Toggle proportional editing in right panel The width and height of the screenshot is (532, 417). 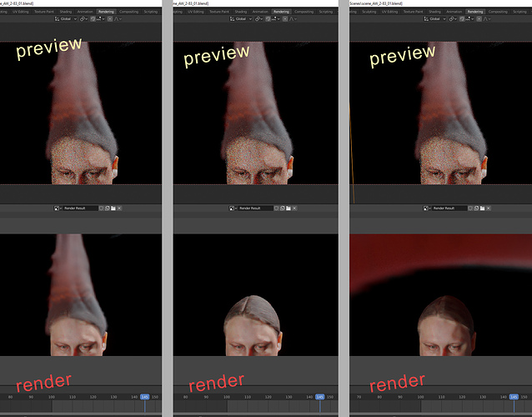pos(479,19)
